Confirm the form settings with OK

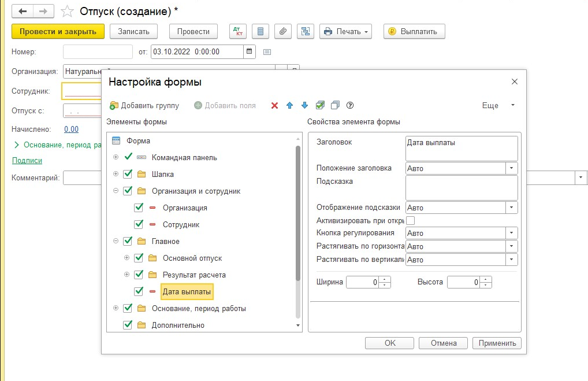[x=390, y=343]
